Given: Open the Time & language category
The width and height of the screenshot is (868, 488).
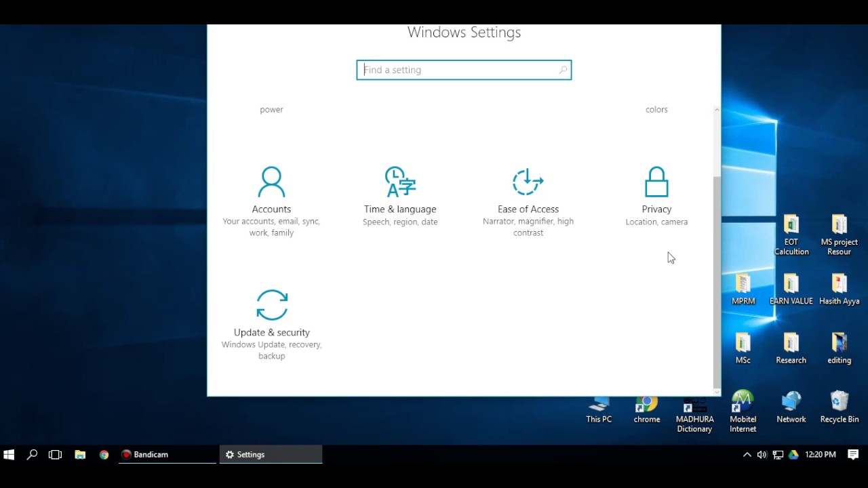Looking at the screenshot, I should tap(400, 197).
